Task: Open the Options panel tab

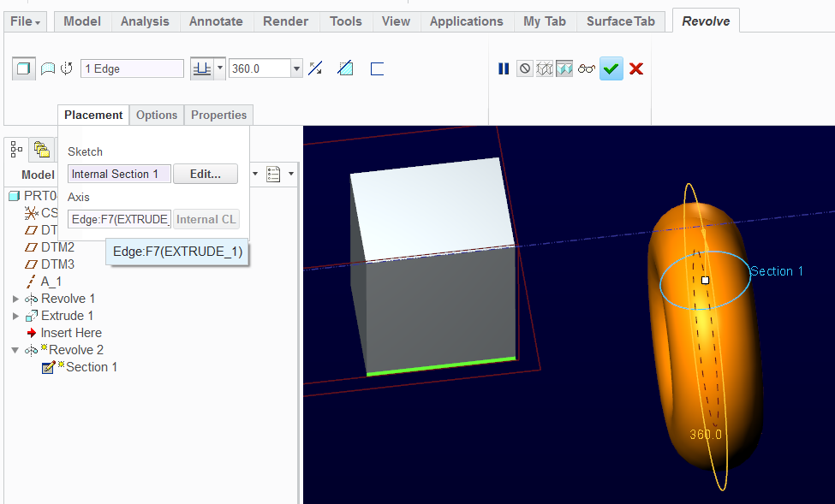Action: [157, 115]
